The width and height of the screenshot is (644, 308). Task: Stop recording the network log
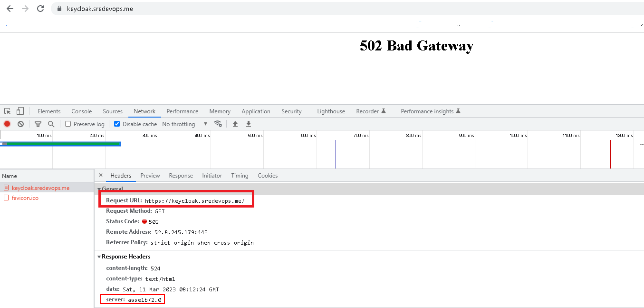coord(7,123)
